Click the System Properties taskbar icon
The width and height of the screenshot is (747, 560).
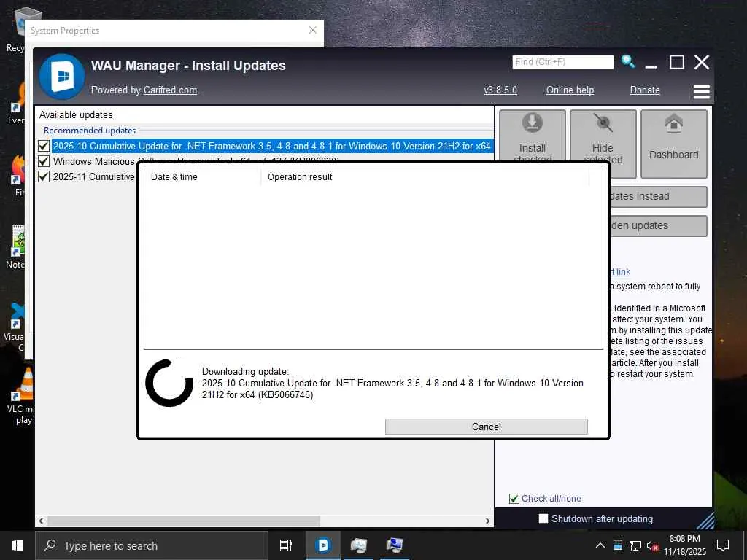[x=395, y=545]
